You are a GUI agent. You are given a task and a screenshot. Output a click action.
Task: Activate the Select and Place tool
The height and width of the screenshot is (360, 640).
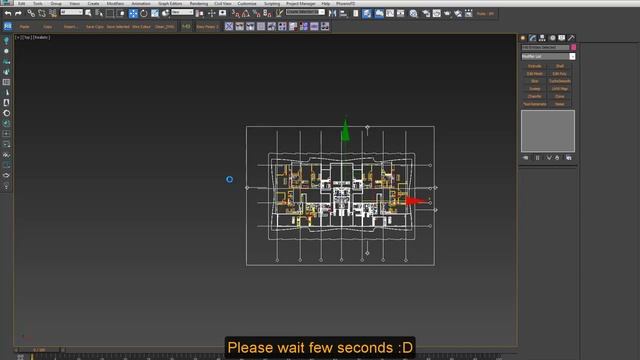tap(165, 13)
